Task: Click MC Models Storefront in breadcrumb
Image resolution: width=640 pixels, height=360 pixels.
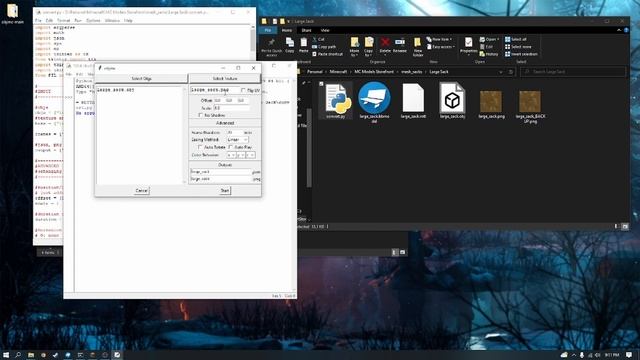Action: tap(374, 72)
